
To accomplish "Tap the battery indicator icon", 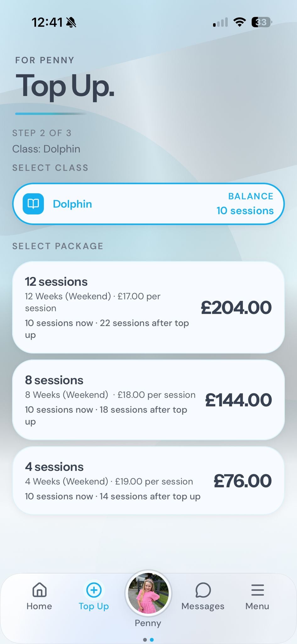I will [261, 22].
